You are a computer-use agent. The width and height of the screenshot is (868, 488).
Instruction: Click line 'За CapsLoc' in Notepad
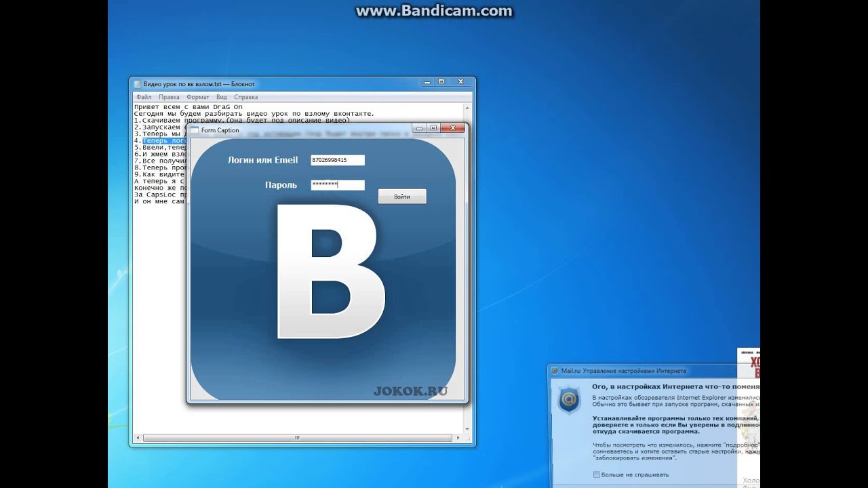[x=160, y=195]
